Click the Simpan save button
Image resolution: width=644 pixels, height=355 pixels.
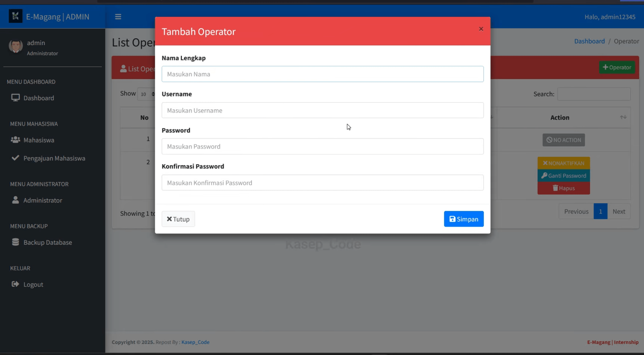point(464,219)
